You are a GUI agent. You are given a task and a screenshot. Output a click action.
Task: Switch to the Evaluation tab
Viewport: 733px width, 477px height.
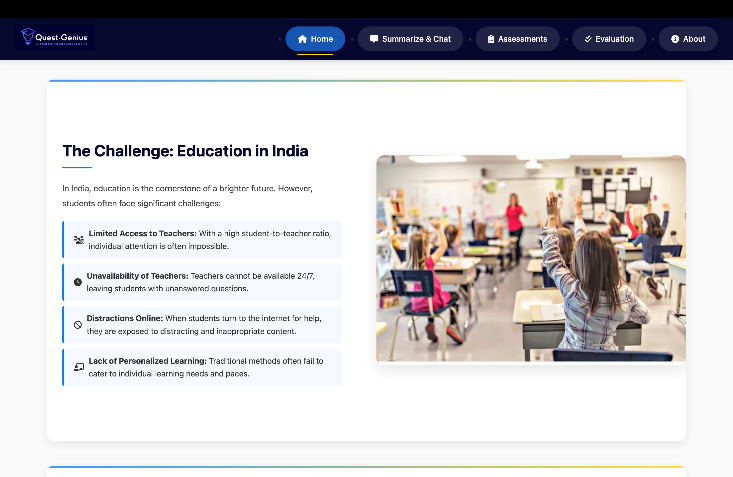tap(609, 39)
